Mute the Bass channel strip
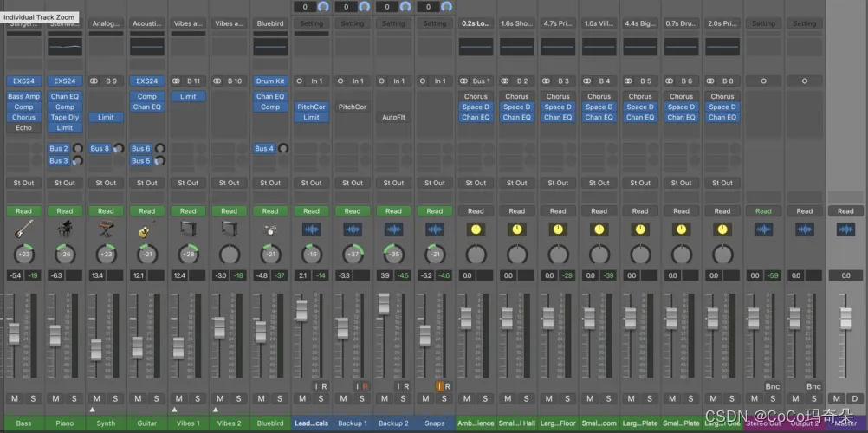Viewport: 868px width, 433px height. 15,398
